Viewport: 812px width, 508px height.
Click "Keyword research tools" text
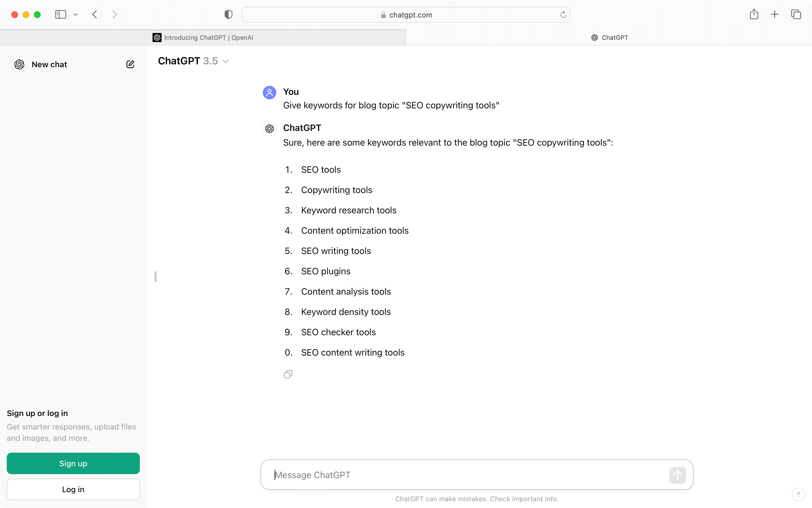click(x=348, y=210)
